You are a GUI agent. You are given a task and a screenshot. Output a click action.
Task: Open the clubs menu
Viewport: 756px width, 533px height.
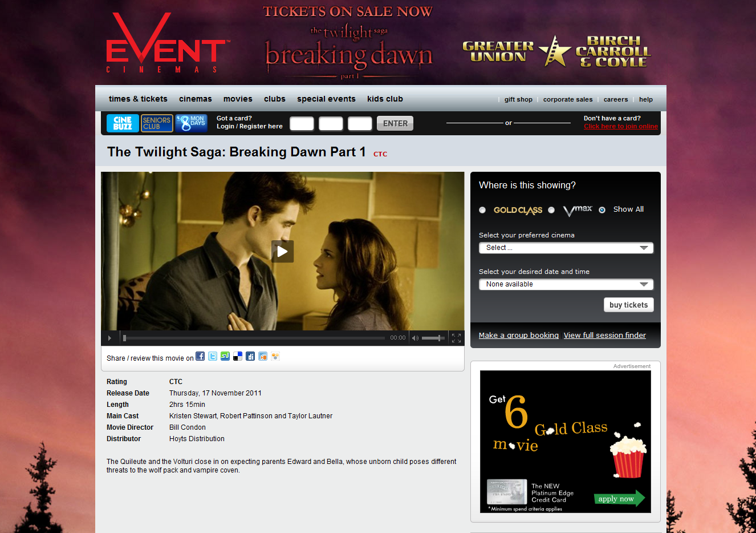click(x=275, y=99)
